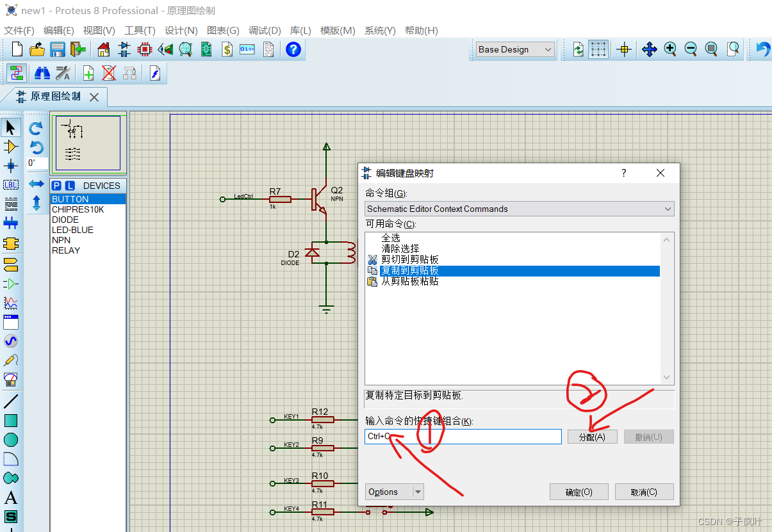Select 清除选择 in the command list

400,248
